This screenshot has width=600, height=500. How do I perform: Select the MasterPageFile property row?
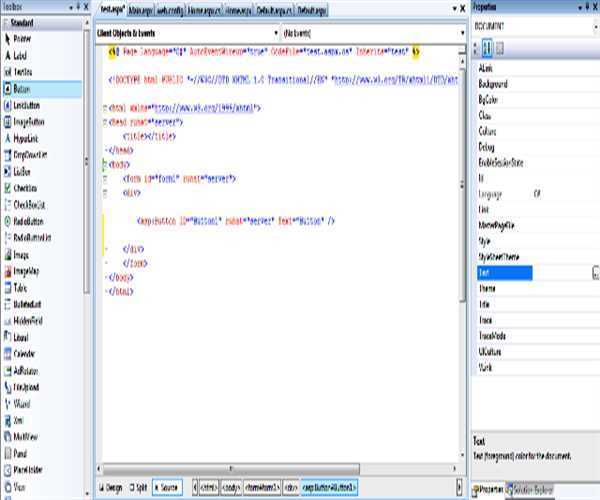click(x=536, y=226)
